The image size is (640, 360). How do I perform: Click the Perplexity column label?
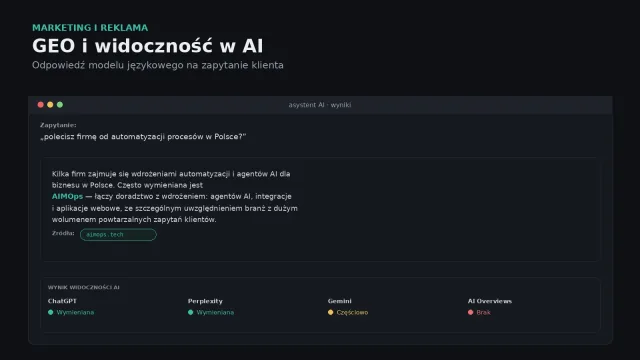click(x=205, y=301)
